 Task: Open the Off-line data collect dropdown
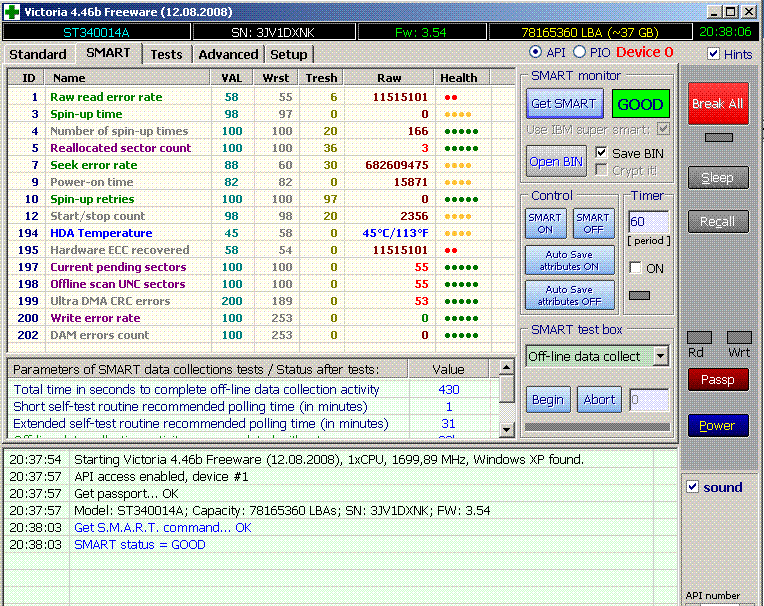660,356
